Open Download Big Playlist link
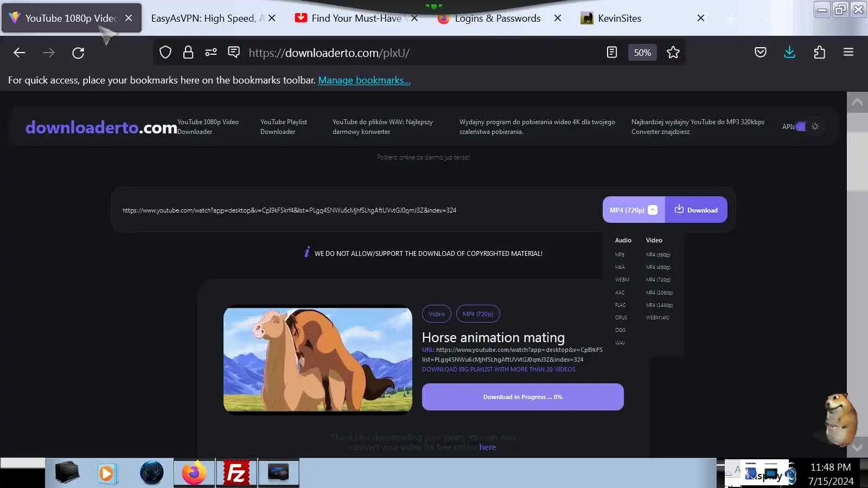868x488 pixels. (x=499, y=369)
